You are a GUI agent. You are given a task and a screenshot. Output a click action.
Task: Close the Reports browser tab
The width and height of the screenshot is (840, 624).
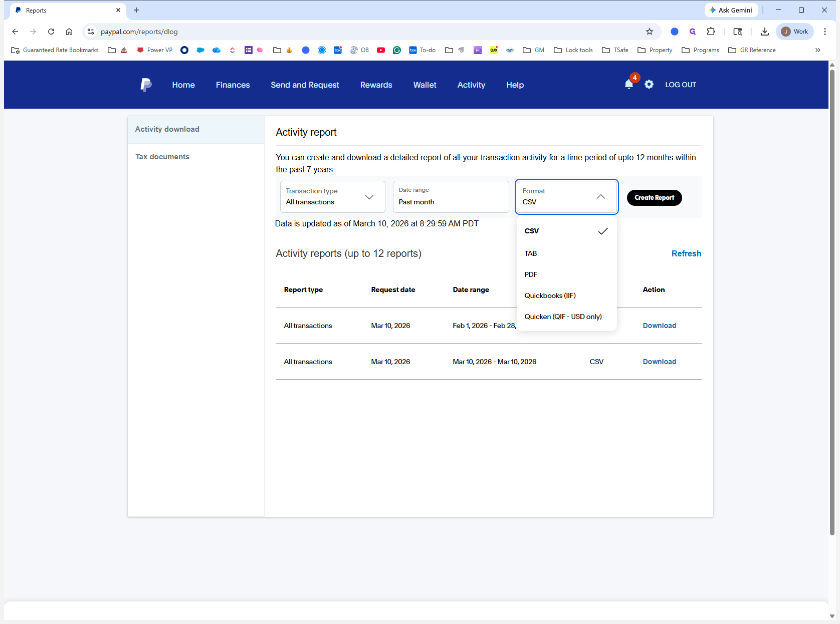118,10
